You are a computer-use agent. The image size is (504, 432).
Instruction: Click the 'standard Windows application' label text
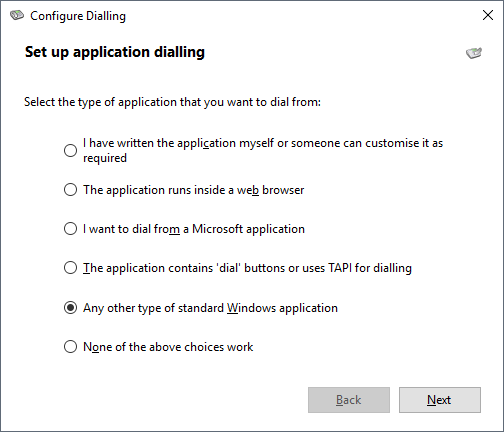coord(210,308)
